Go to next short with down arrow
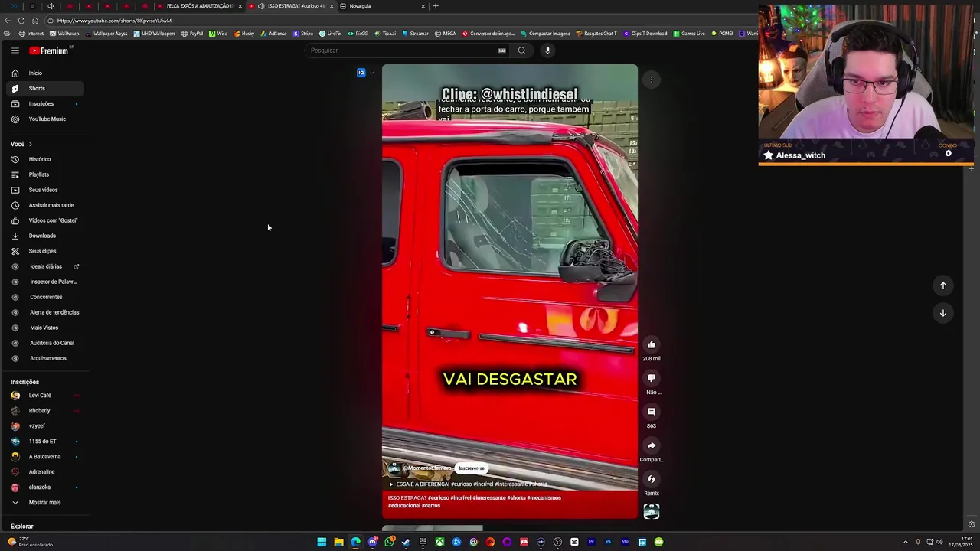This screenshot has width=980, height=551. coord(943,313)
